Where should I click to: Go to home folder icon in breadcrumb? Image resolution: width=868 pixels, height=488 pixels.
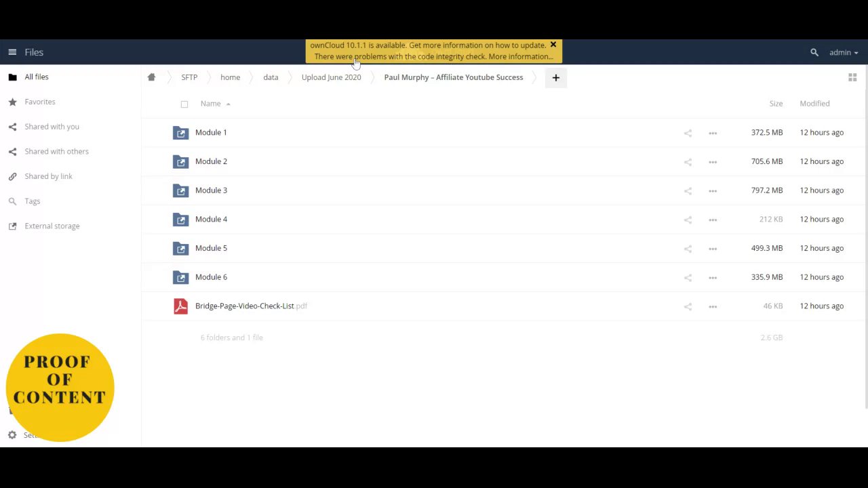(151, 77)
